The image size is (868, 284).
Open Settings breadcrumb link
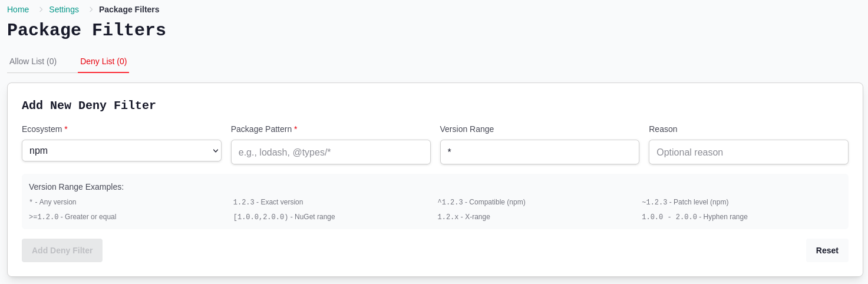click(64, 9)
